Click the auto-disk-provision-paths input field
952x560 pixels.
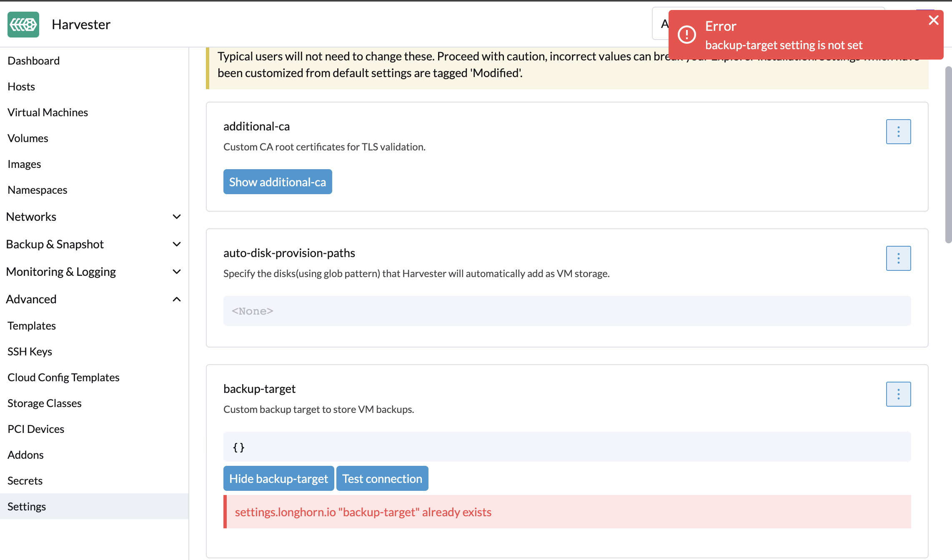click(x=567, y=311)
